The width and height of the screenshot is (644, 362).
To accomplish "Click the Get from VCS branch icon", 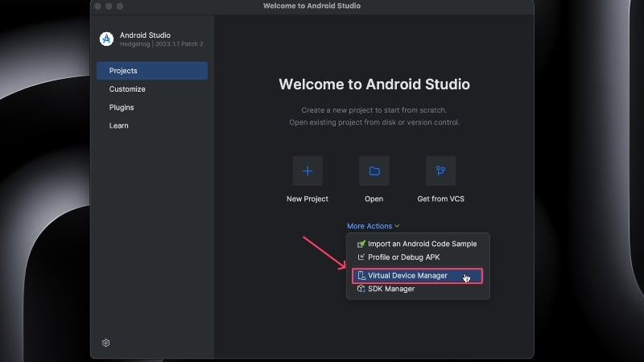I will tap(440, 171).
